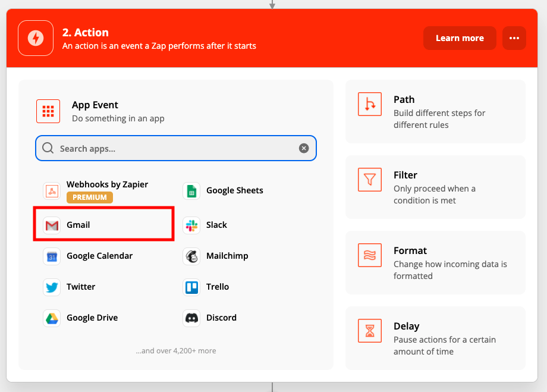Clear the search apps field
Screen dimensions: 547x392
point(304,149)
